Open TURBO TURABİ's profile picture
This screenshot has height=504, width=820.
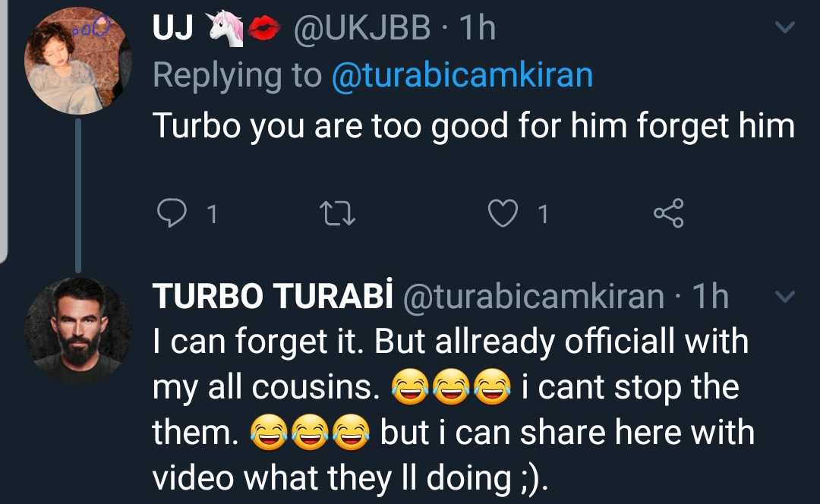point(77,330)
